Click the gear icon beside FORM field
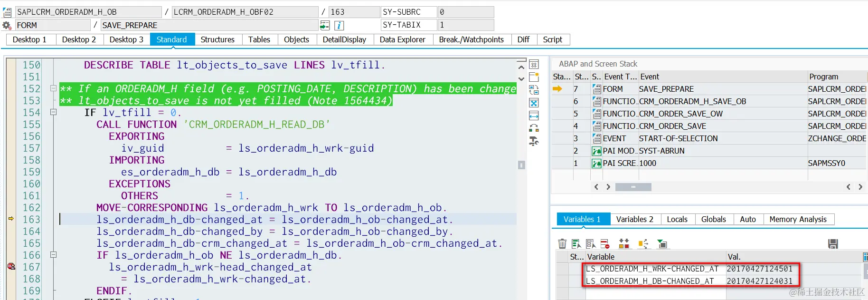This screenshot has height=300, width=868. coord(7,25)
